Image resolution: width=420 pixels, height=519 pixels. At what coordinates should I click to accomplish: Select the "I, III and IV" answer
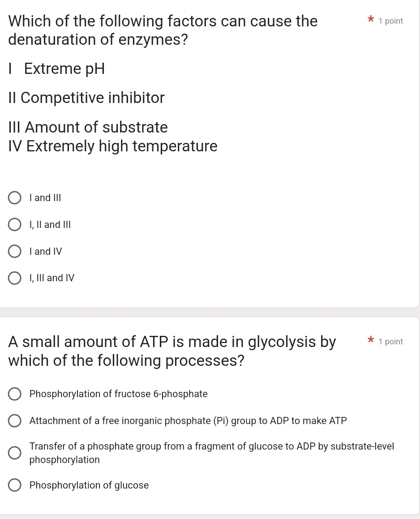click(x=15, y=278)
